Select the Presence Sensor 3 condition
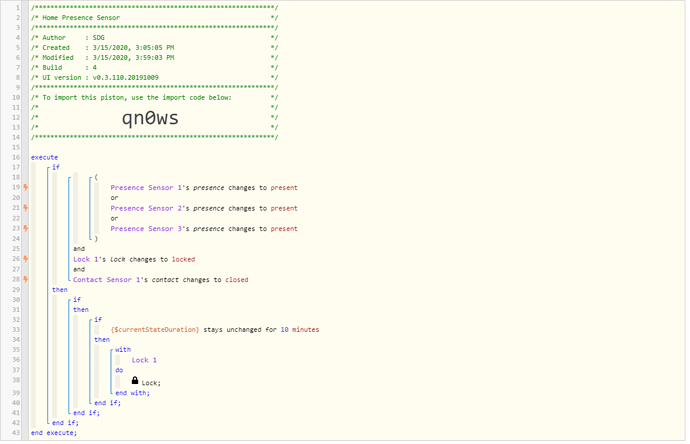 pos(204,228)
